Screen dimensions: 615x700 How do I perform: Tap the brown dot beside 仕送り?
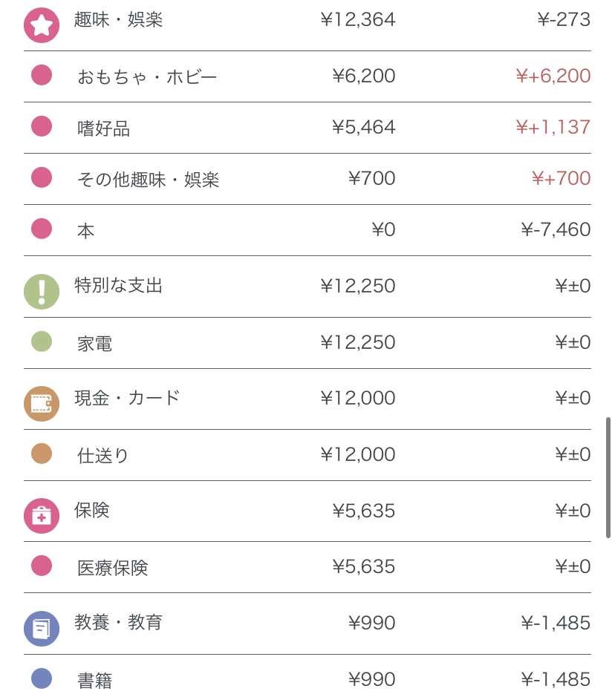pos(42,454)
